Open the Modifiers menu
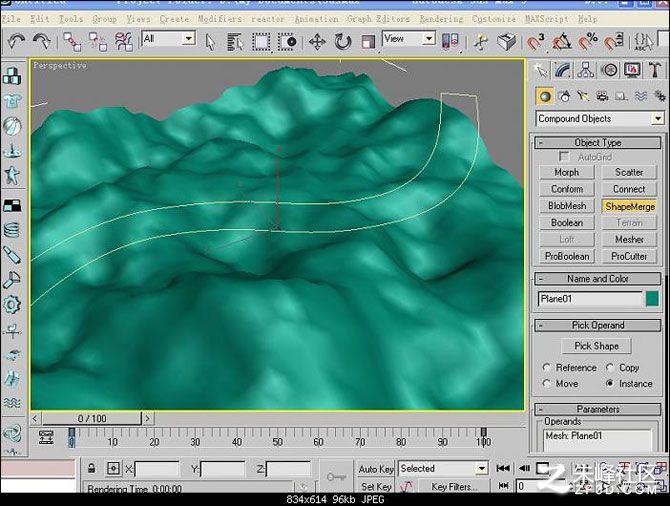 coord(220,19)
